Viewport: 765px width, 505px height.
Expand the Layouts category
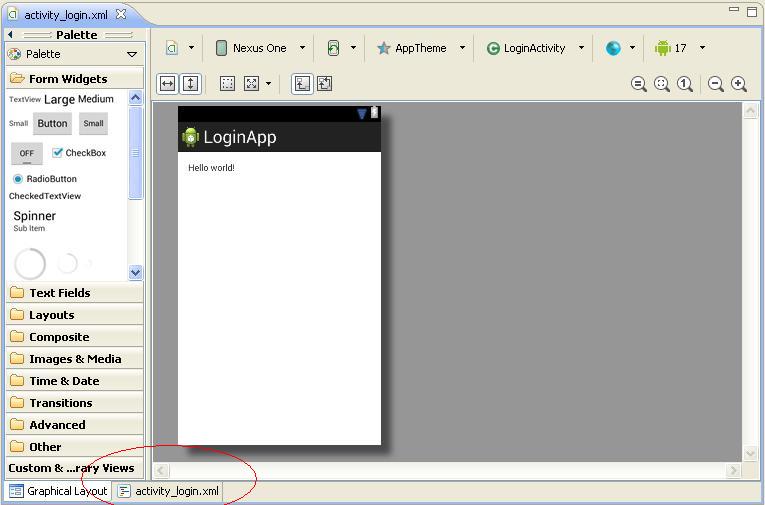[x=75, y=315]
